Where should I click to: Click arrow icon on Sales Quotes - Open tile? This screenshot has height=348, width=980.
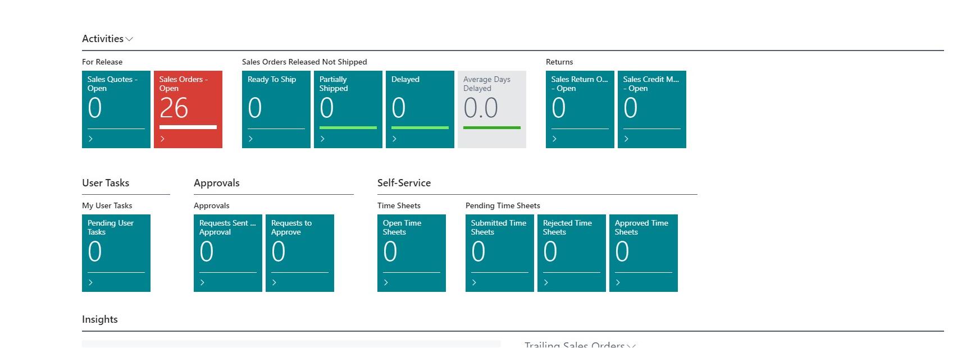coord(90,139)
